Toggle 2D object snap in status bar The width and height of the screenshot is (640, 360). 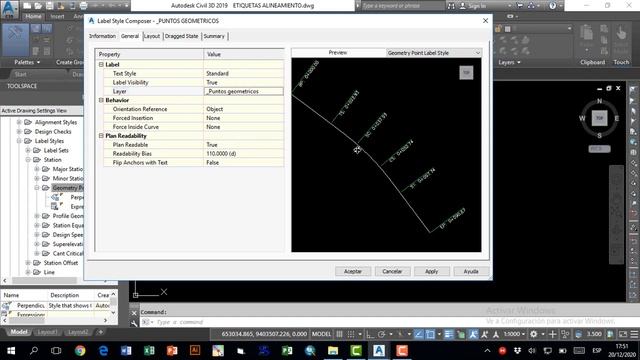(x=430, y=334)
